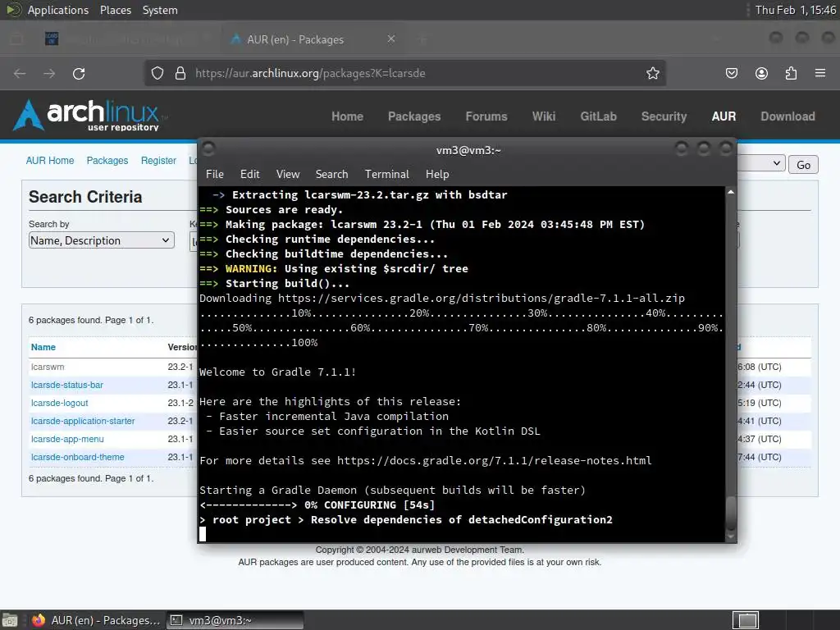The width and height of the screenshot is (840, 630).
Task: Click the shield tracking protection icon
Action: click(157, 73)
